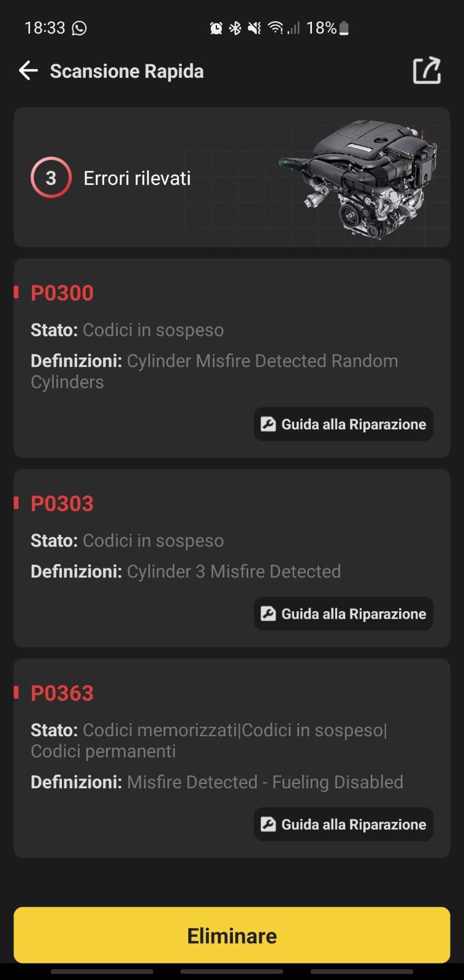
Task: Select the P0363 error code title
Action: [x=63, y=693]
